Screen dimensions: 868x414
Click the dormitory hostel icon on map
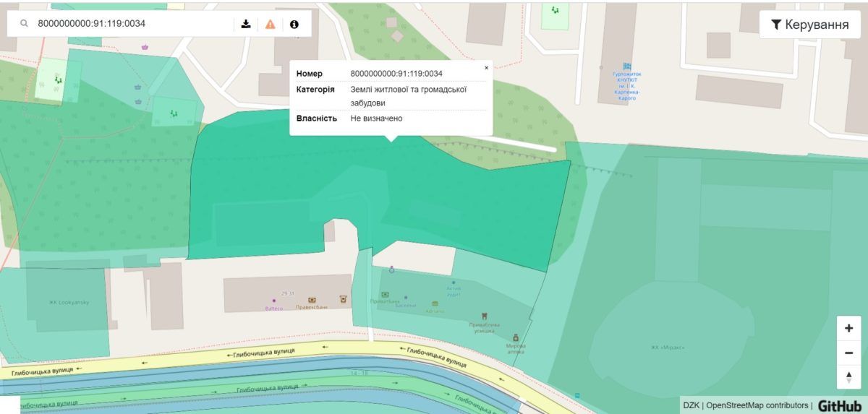[626, 66]
